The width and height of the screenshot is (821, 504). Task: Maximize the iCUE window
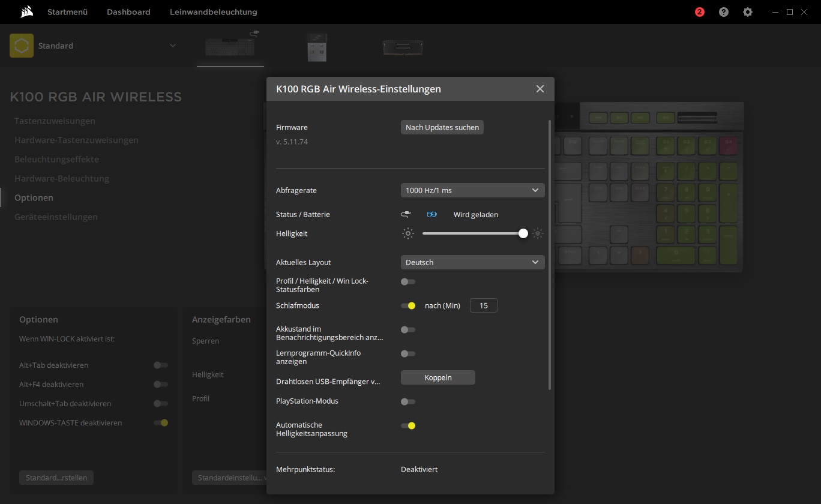790,12
